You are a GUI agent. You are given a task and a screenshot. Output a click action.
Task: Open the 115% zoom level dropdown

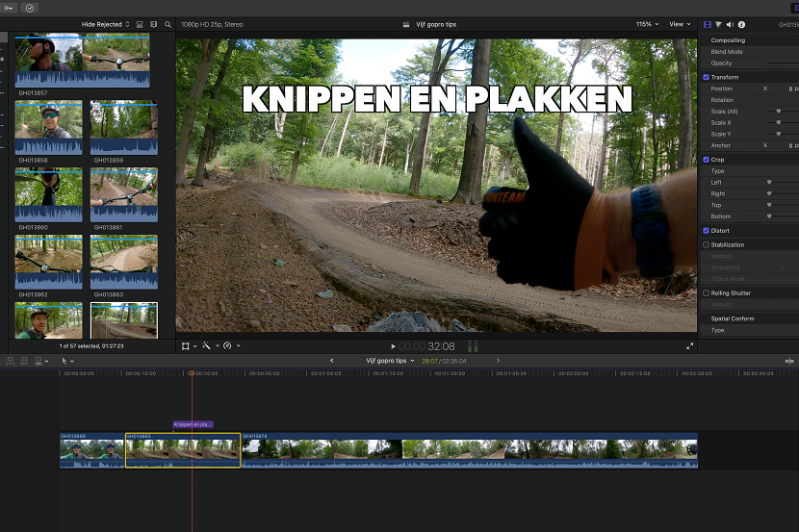pyautogui.click(x=647, y=24)
